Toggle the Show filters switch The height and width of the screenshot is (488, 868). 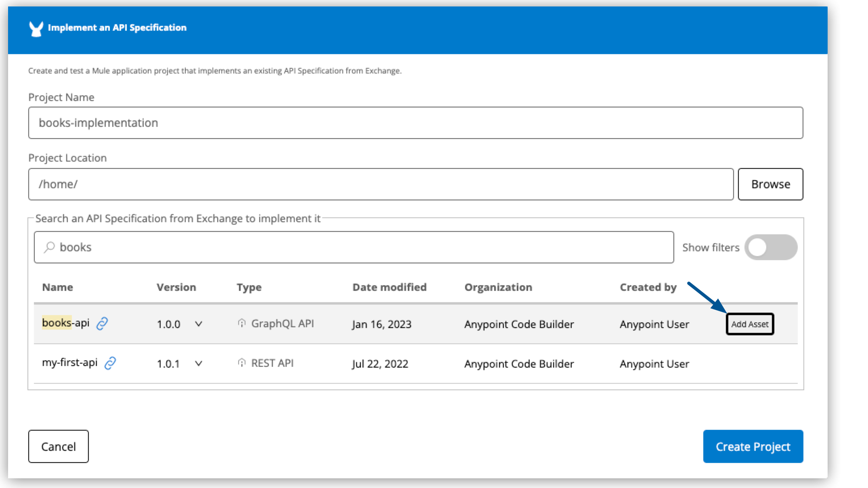coord(772,247)
